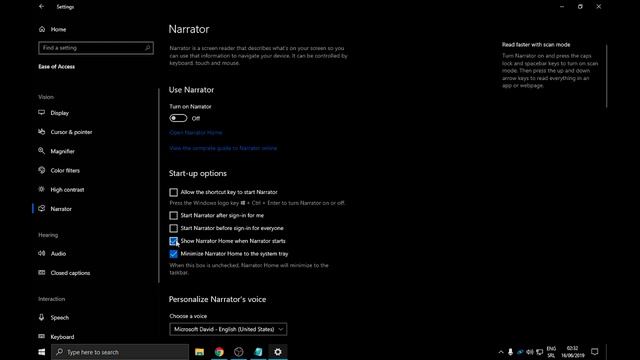Click the High contrast sun icon

[x=42, y=189]
